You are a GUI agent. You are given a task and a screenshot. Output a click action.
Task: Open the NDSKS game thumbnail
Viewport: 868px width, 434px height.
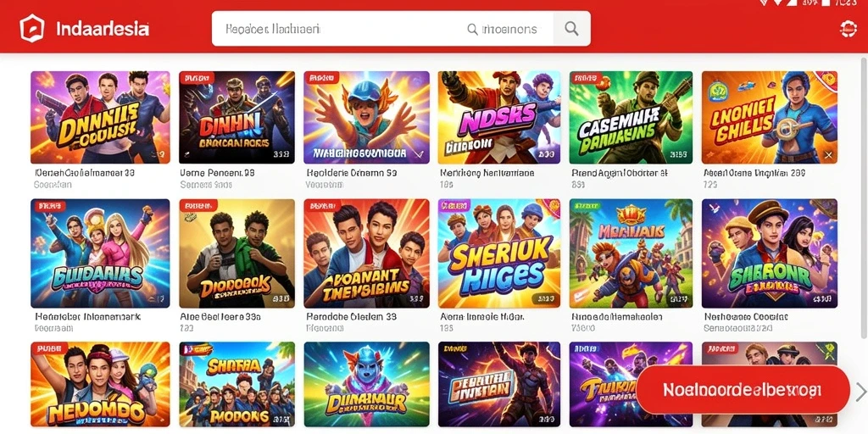tap(498, 117)
